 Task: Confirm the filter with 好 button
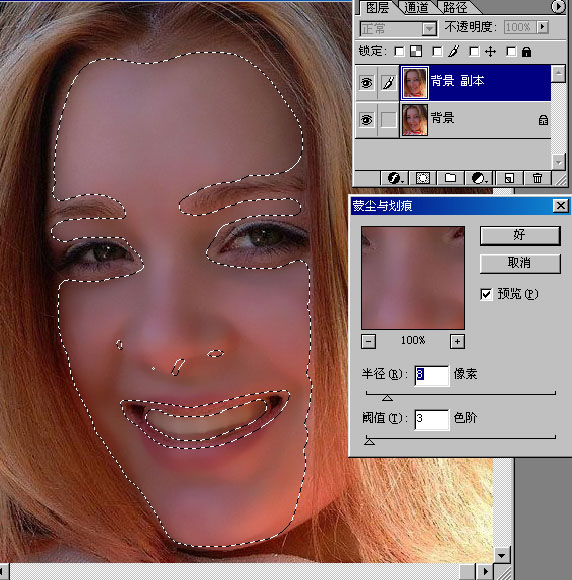[x=520, y=236]
